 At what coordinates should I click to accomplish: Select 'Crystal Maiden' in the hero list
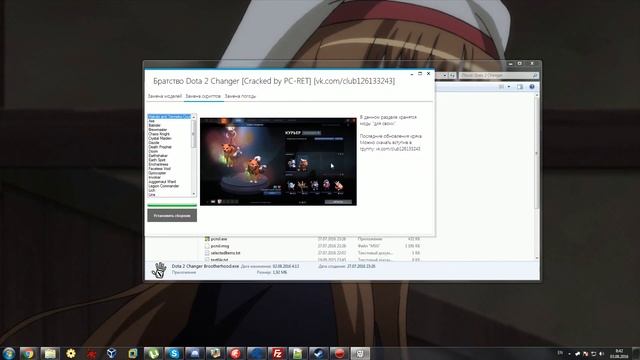point(160,138)
